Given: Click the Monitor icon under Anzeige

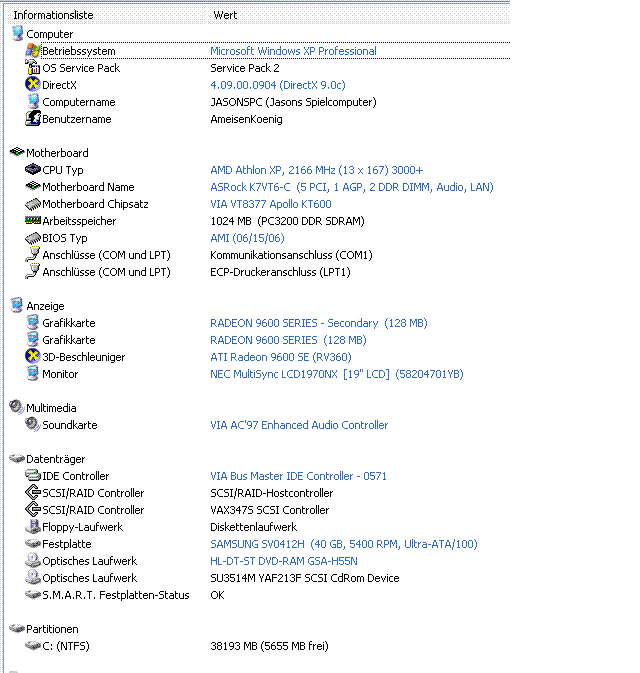Looking at the screenshot, I should 33,374.
